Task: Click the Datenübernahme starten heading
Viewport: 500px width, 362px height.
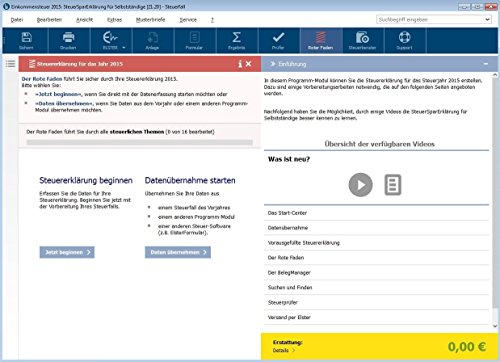Action: (x=190, y=181)
